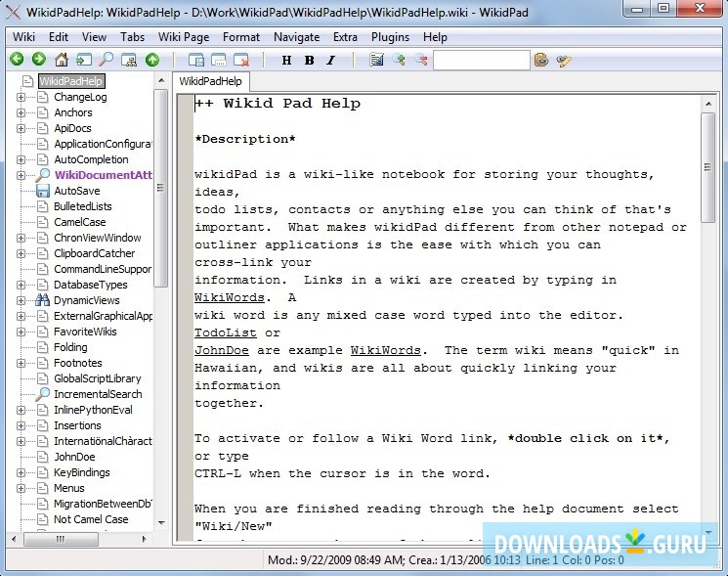The width and height of the screenshot is (728, 576).
Task: Follow the JohnDoe link in editor text
Action: tap(222, 350)
